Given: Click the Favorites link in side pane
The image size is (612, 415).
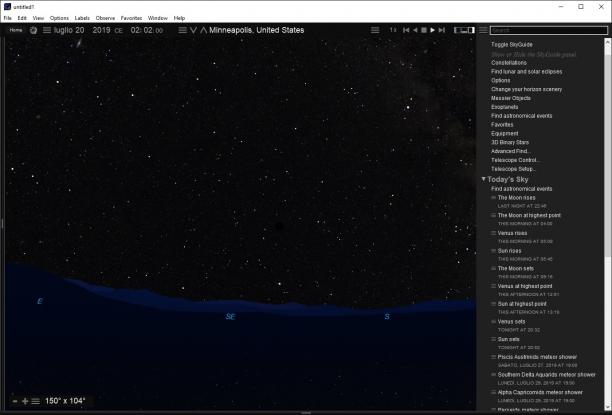Looking at the screenshot, I should pyautogui.click(x=502, y=125).
